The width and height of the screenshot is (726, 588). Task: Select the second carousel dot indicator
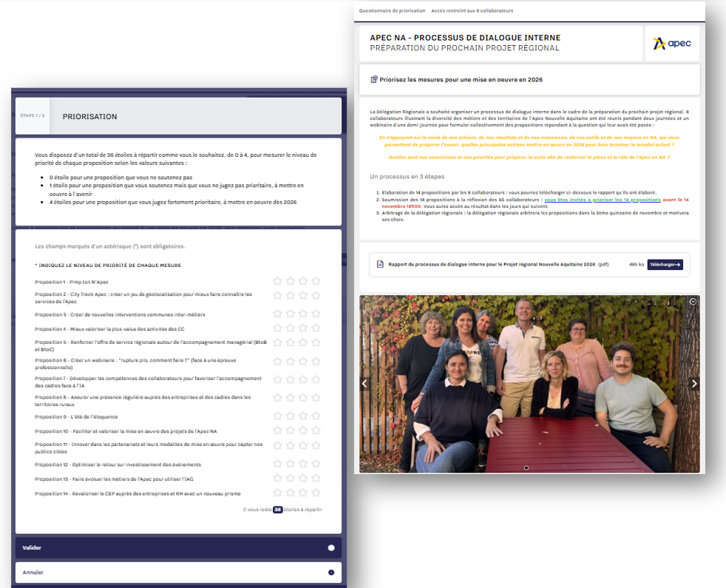pyautogui.click(x=532, y=468)
